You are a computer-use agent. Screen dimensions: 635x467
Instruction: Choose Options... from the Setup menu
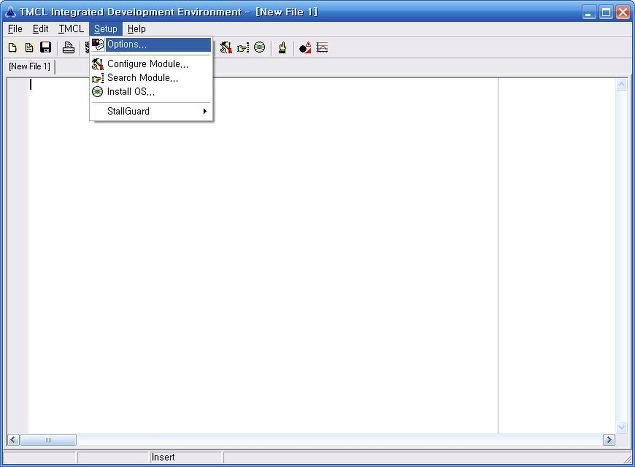point(151,45)
